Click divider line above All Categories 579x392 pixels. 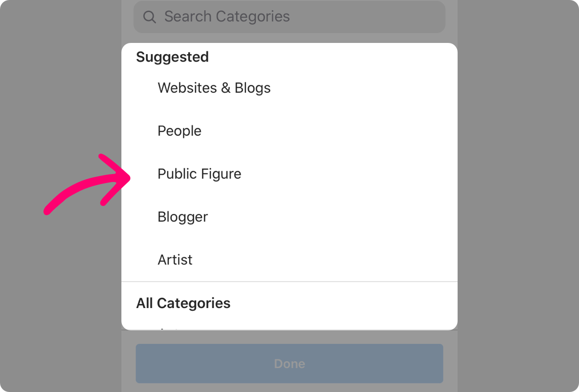289,281
